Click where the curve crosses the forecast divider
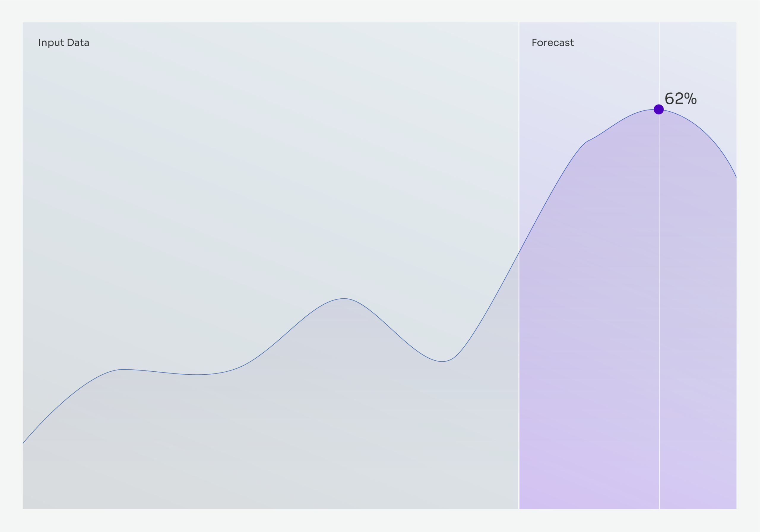The width and height of the screenshot is (760, 532). 519,253
